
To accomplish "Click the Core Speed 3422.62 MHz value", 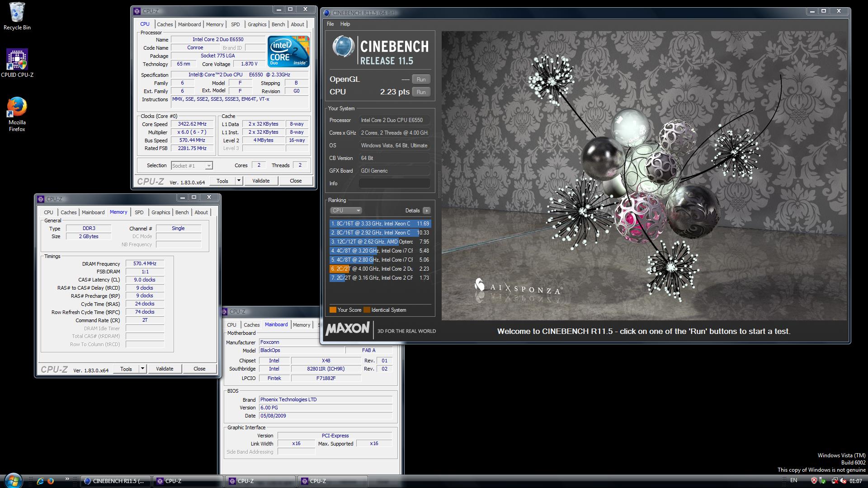I will [192, 124].
